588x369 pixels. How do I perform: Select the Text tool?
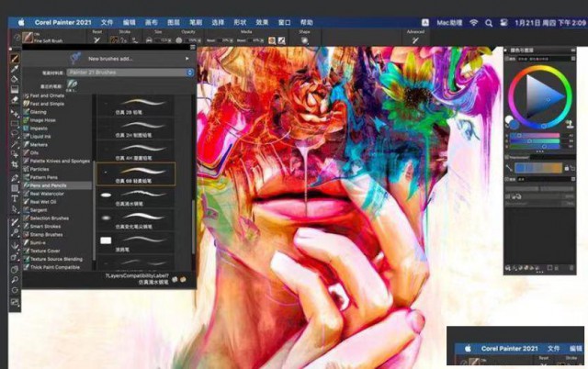pos(15,196)
